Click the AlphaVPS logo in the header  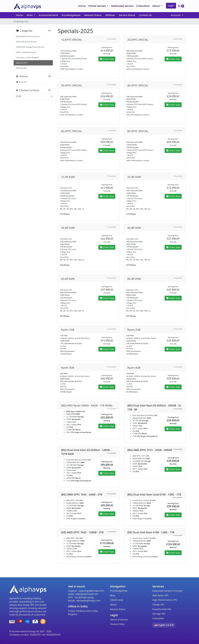tap(27, 6)
